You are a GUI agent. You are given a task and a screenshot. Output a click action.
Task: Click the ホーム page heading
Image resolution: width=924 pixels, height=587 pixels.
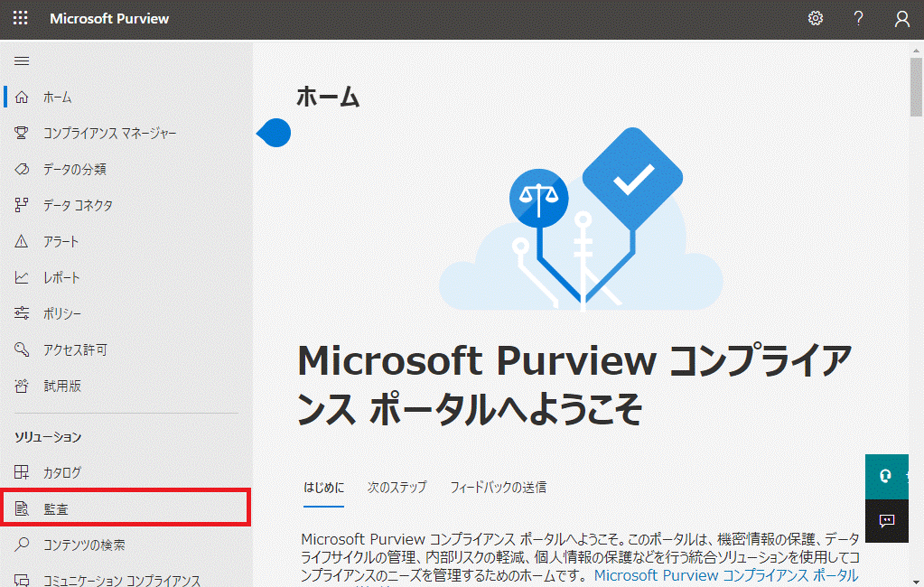(x=328, y=97)
